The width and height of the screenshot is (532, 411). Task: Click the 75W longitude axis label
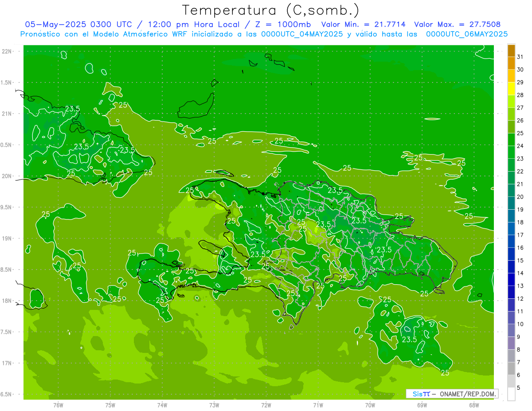tap(110, 405)
